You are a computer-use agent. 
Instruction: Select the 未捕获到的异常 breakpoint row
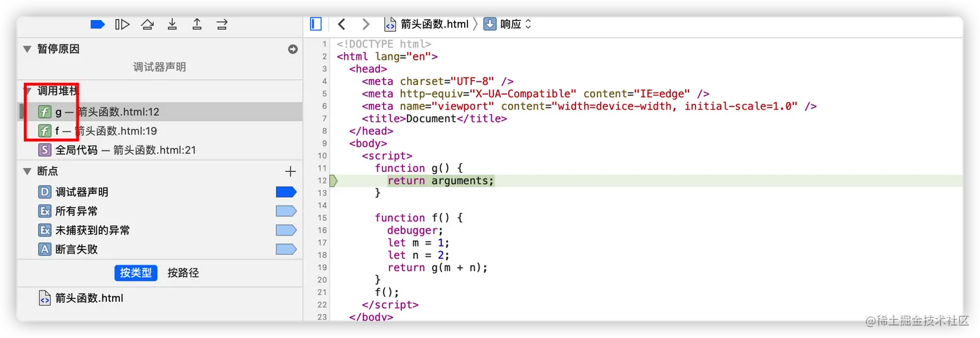(160, 230)
